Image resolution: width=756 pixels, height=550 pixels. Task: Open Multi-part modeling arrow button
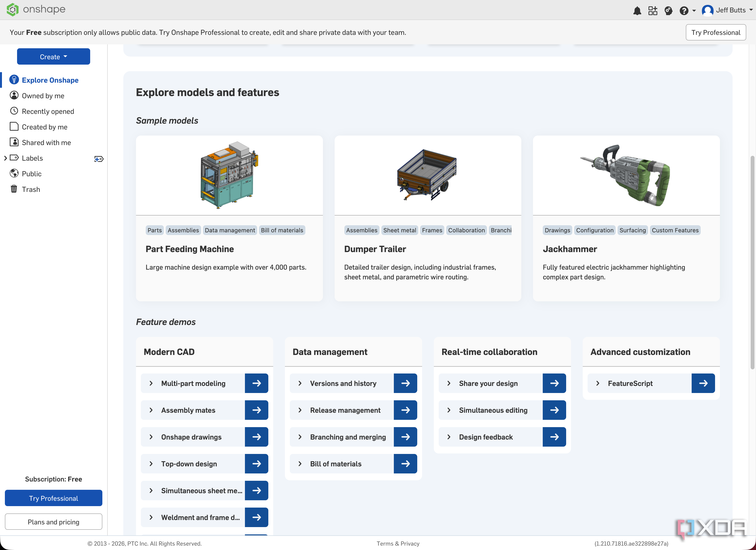point(256,383)
